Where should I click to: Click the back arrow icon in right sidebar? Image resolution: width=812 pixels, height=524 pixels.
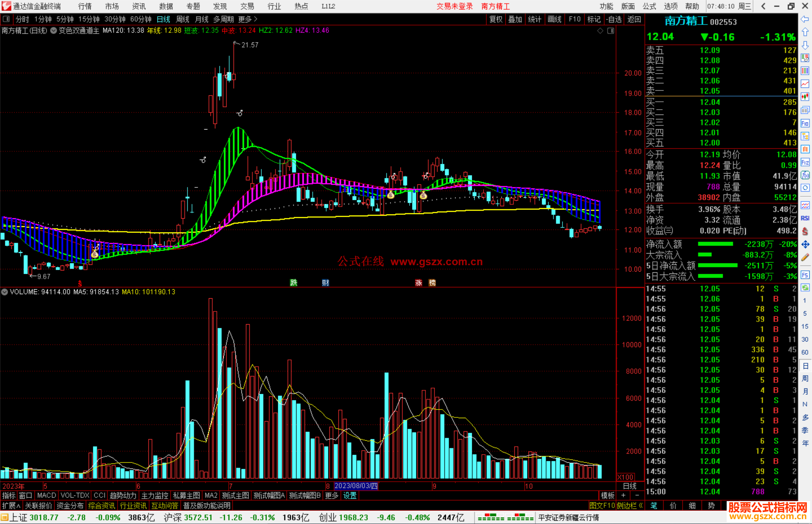coord(805,19)
